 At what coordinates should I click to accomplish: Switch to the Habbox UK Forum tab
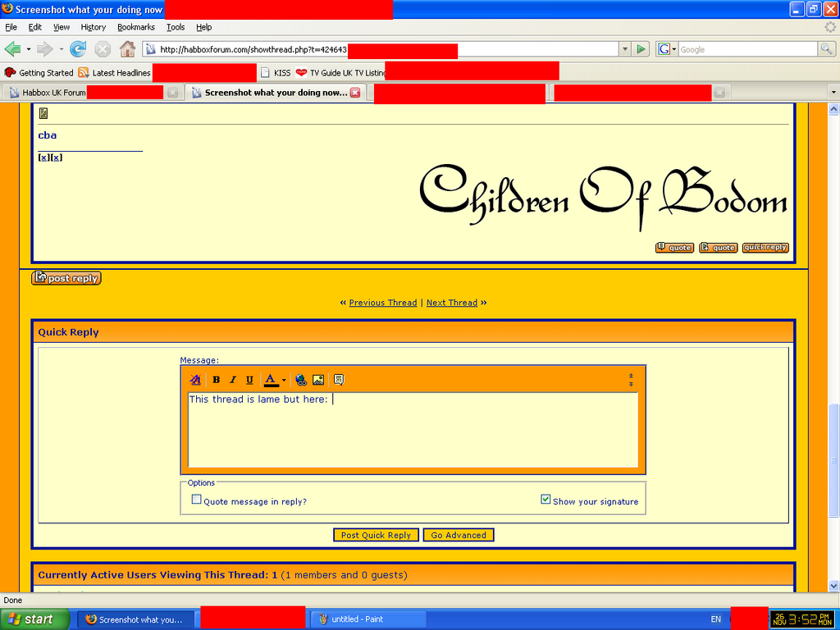pyautogui.click(x=53, y=93)
